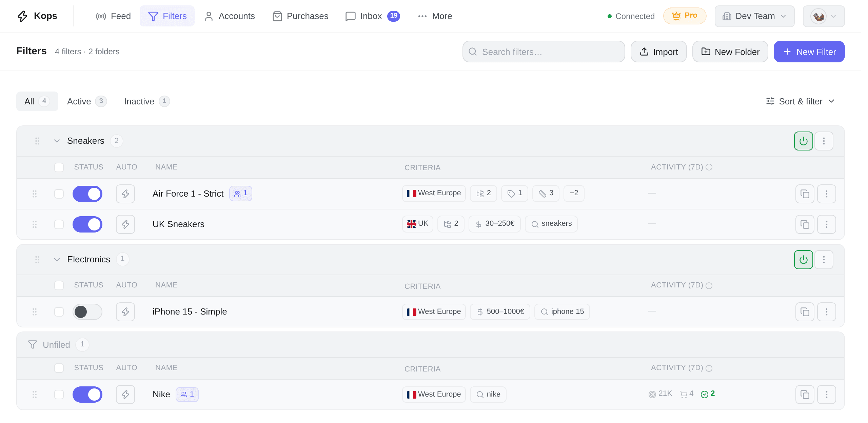Duplicate the Air Force 1 - Strict filter

[x=805, y=194]
